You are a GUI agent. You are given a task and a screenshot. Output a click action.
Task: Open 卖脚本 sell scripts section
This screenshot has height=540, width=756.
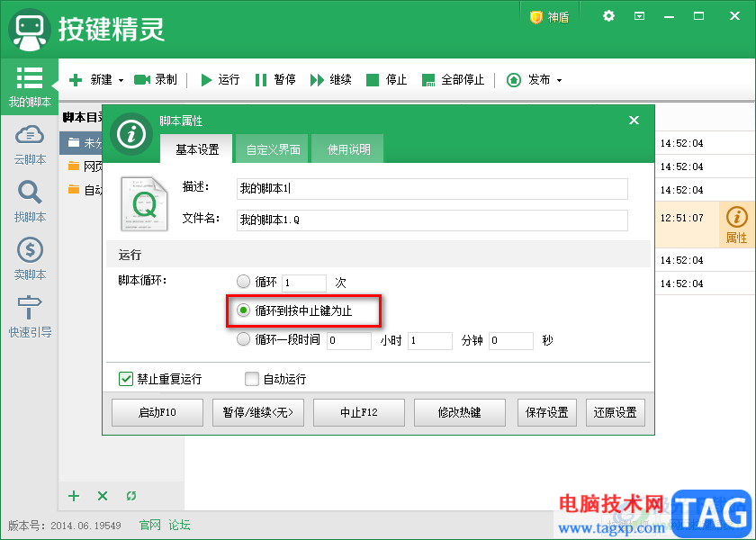(x=30, y=259)
